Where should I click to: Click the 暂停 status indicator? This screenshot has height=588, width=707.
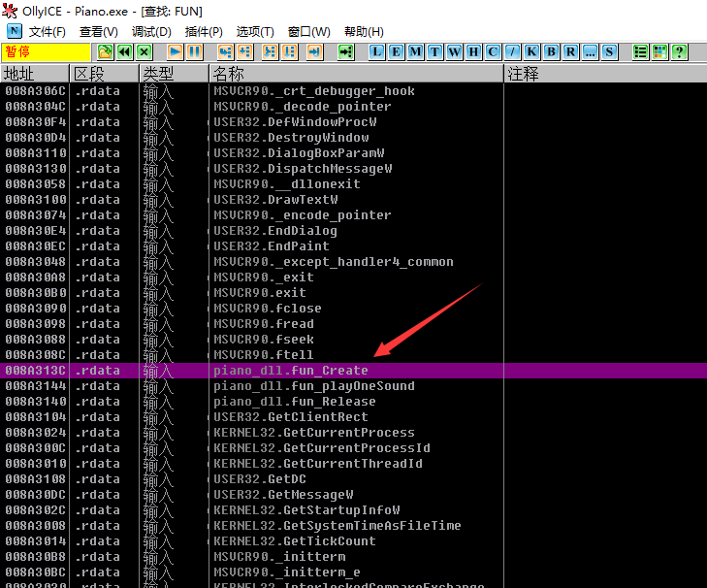click(46, 51)
